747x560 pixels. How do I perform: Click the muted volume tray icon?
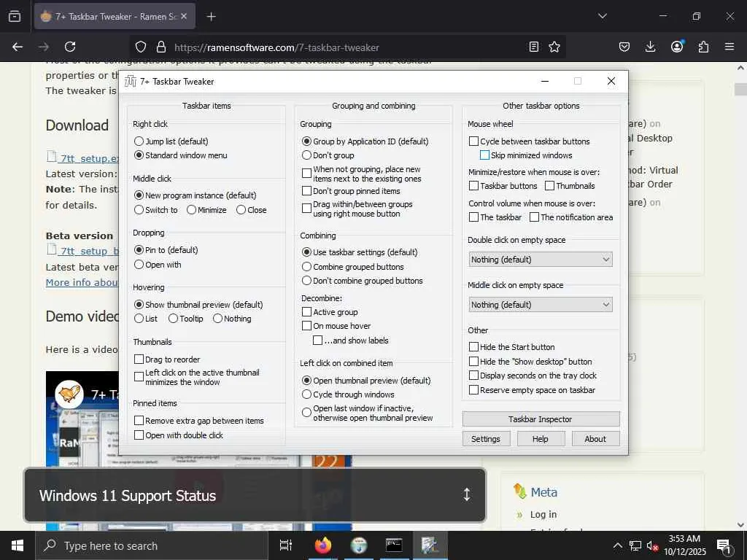[652, 545]
